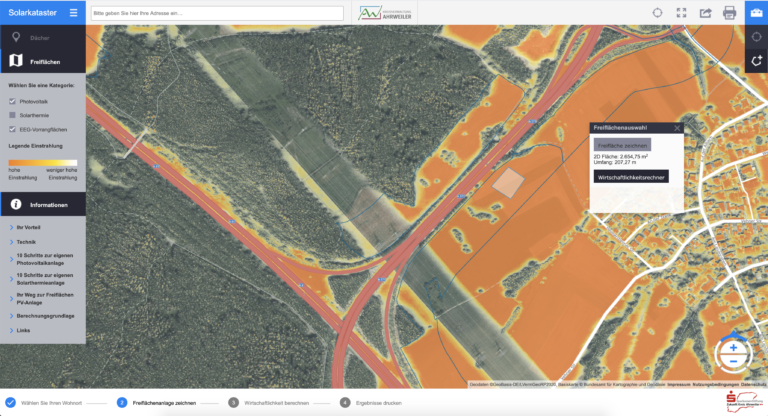The width and height of the screenshot is (768, 416).
Task: Go to step Wählen Sie Ihren Wohnort
Action: (x=51, y=403)
